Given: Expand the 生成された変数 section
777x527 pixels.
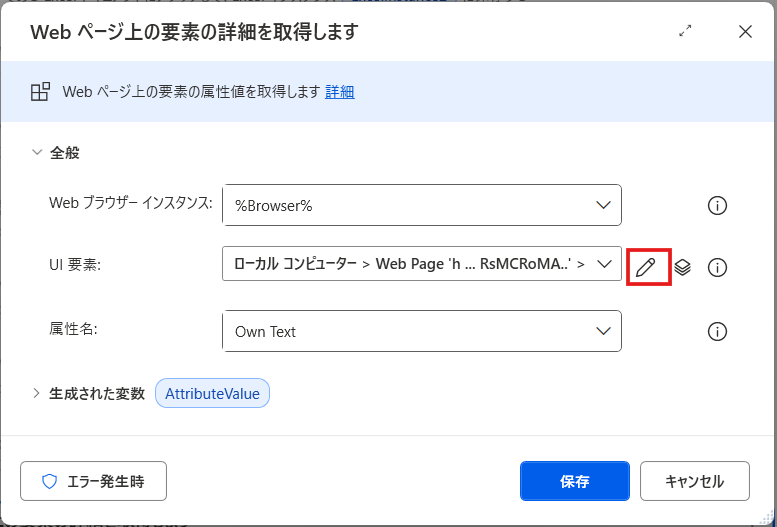Looking at the screenshot, I should point(37,393).
